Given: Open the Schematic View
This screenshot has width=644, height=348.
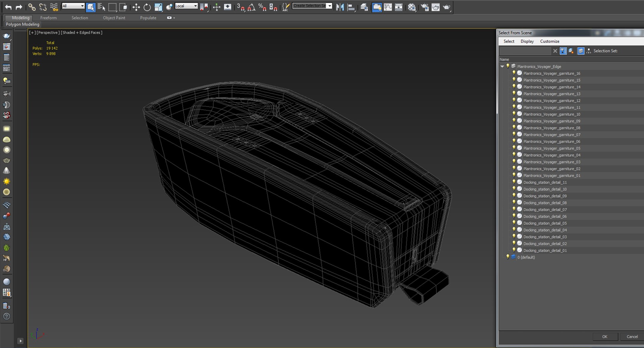Looking at the screenshot, I should point(398,7).
